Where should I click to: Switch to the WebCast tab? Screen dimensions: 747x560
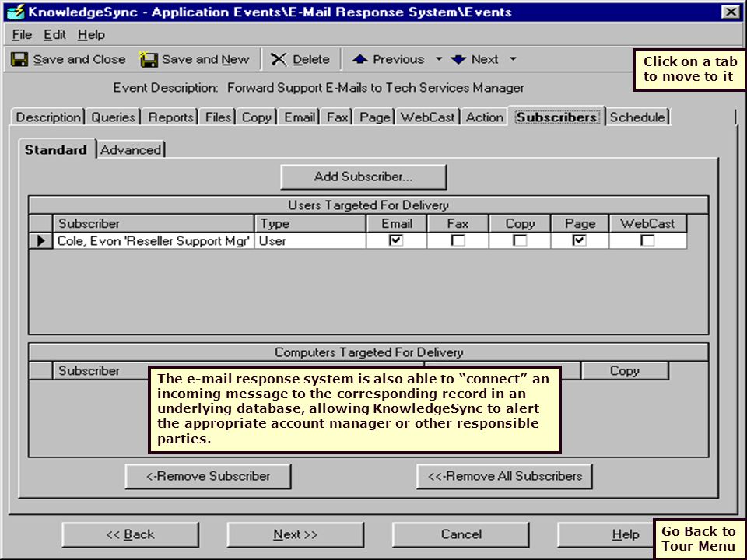(x=428, y=117)
